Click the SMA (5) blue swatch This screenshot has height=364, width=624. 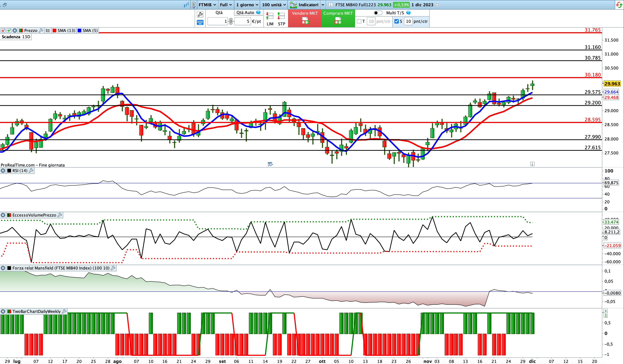[x=79, y=31]
